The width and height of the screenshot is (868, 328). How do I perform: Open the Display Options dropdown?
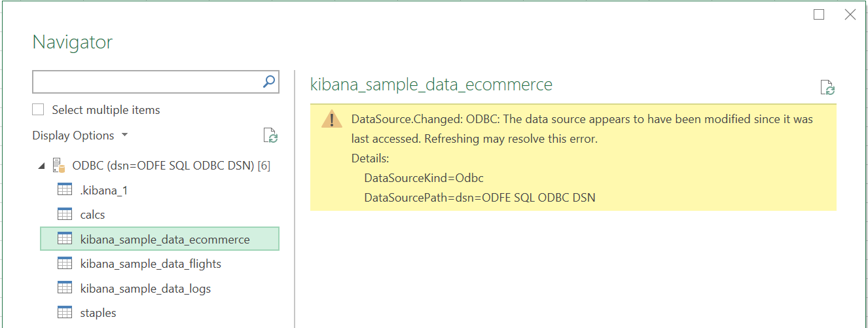[x=80, y=136]
